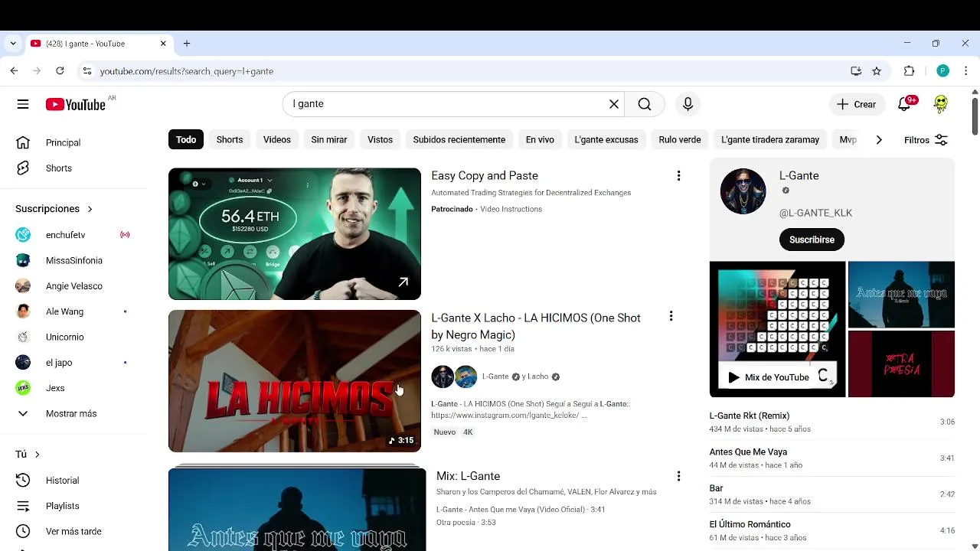Image resolution: width=980 pixels, height=551 pixels.
Task: Open the browser extensions puzzle icon
Action: point(909,71)
